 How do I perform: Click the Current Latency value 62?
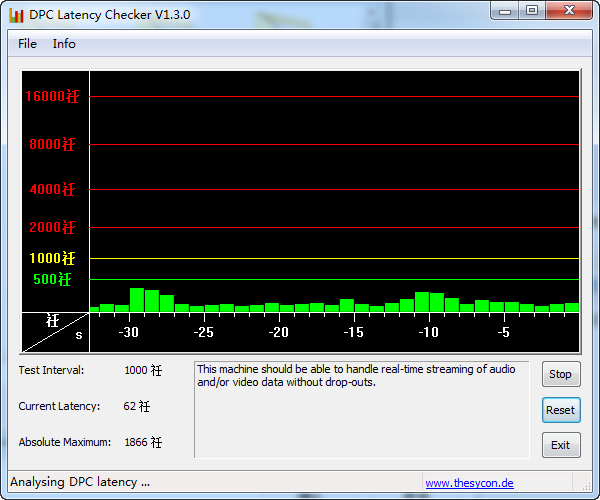point(137,406)
